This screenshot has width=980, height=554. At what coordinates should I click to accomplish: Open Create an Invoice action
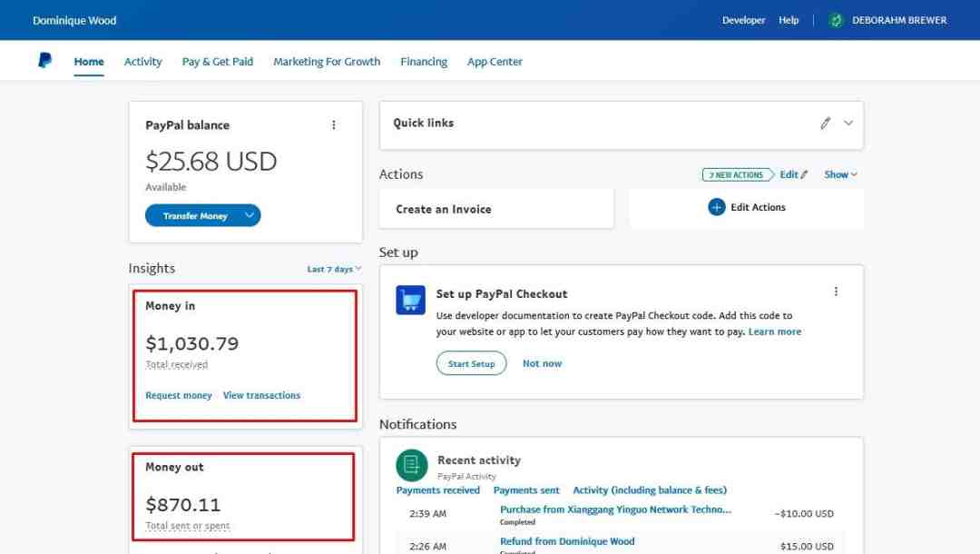pyautogui.click(x=496, y=210)
